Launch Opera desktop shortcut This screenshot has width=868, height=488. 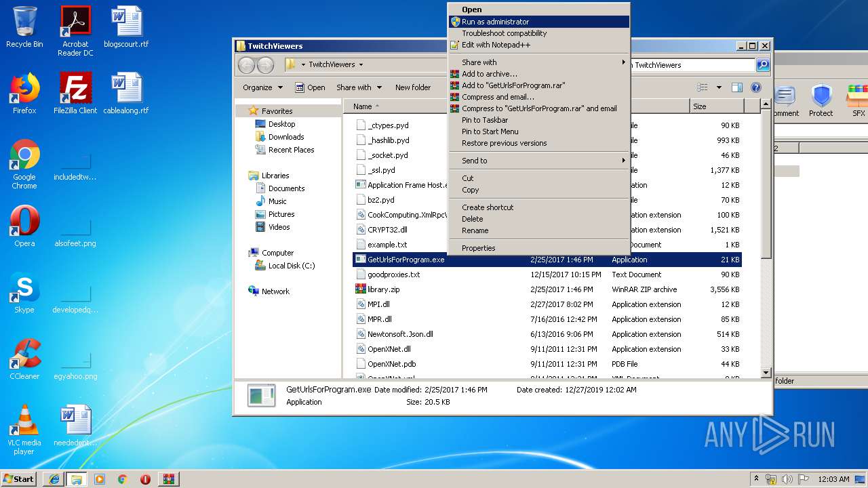click(24, 226)
